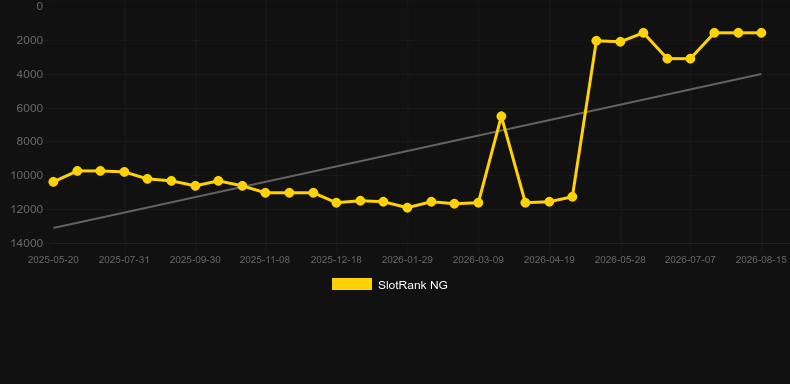Click the 2026-08-15 x-axis date label

761,260
